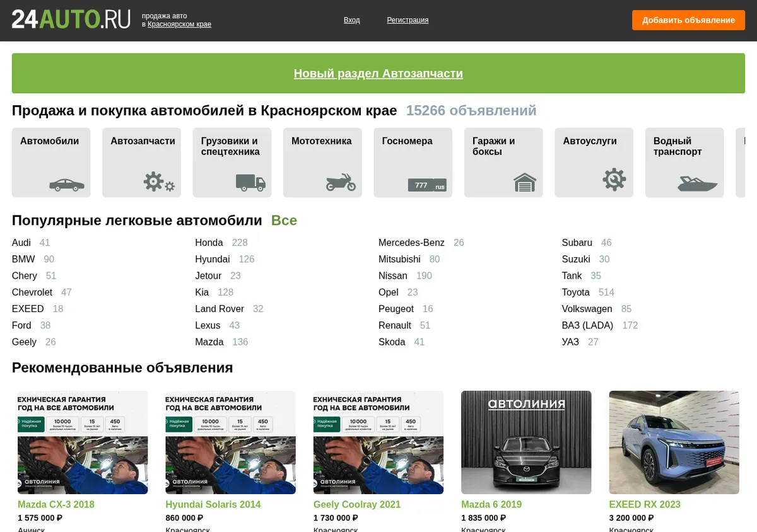Browse Toyota listings

pos(576,292)
